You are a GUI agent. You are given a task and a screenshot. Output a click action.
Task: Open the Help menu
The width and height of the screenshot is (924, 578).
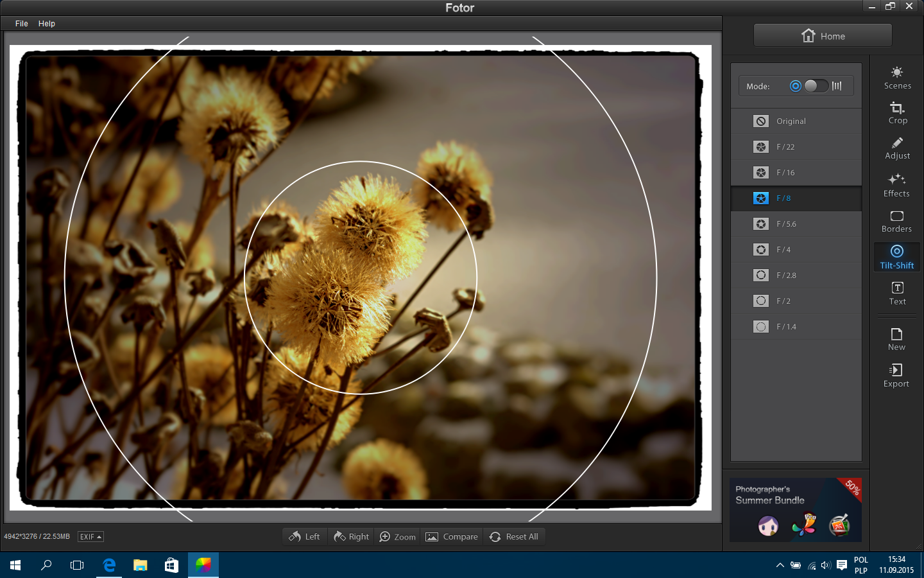pyautogui.click(x=47, y=24)
